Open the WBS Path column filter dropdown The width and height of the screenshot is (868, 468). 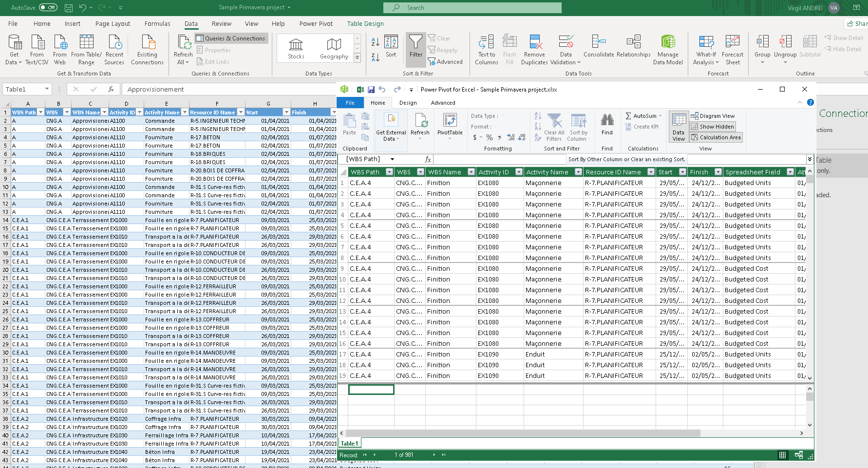[x=389, y=171]
